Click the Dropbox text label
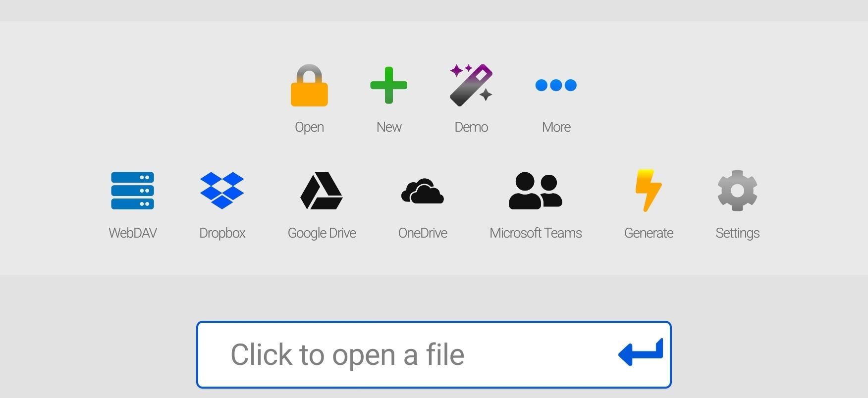This screenshot has height=398, width=868. (222, 233)
